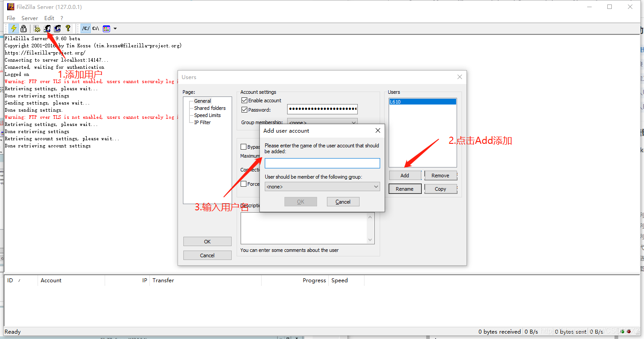Image resolution: width=644 pixels, height=339 pixels.
Task: Minimize the FileZilla Server window
Action: [589, 7]
